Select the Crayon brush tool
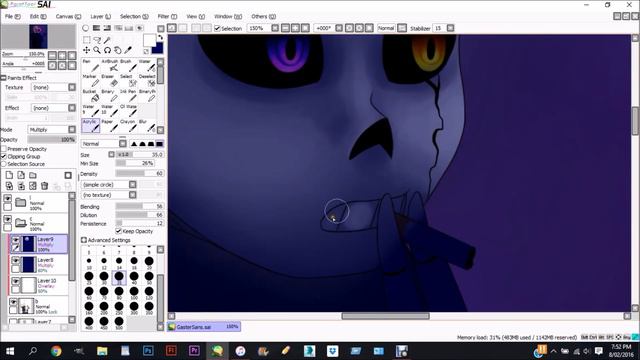Viewport: 640px width, 360px height. click(x=129, y=126)
